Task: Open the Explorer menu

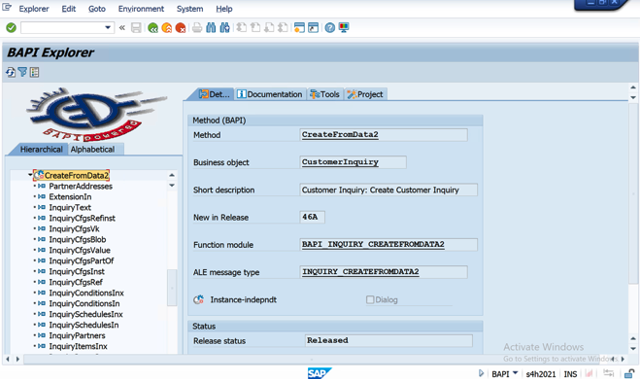Action: point(34,9)
